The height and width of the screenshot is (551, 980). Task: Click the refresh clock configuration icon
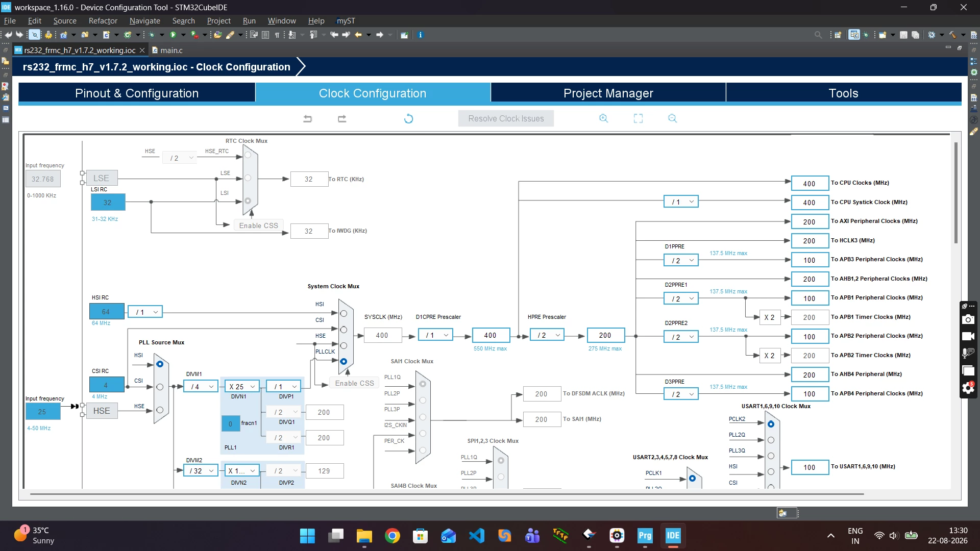[x=408, y=119]
